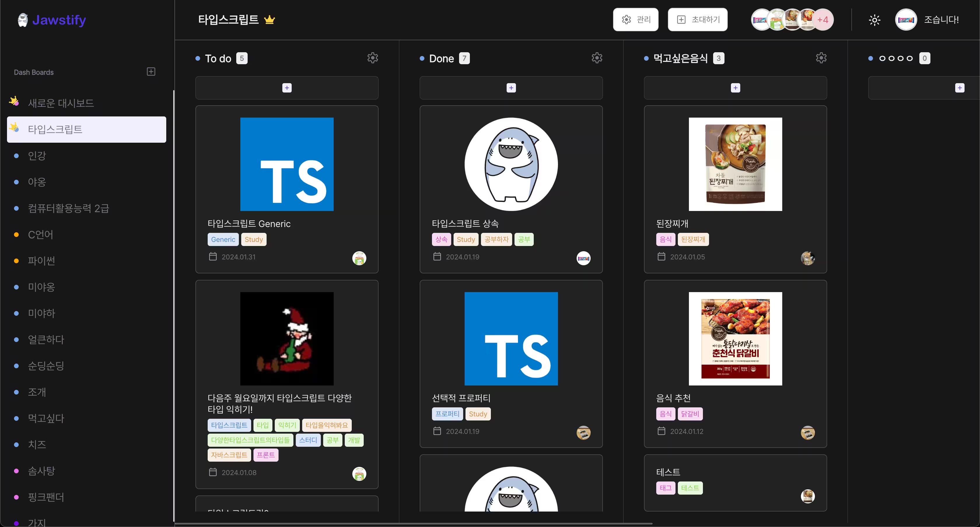Add a card to Done column
This screenshot has width=980, height=527.
(511, 88)
